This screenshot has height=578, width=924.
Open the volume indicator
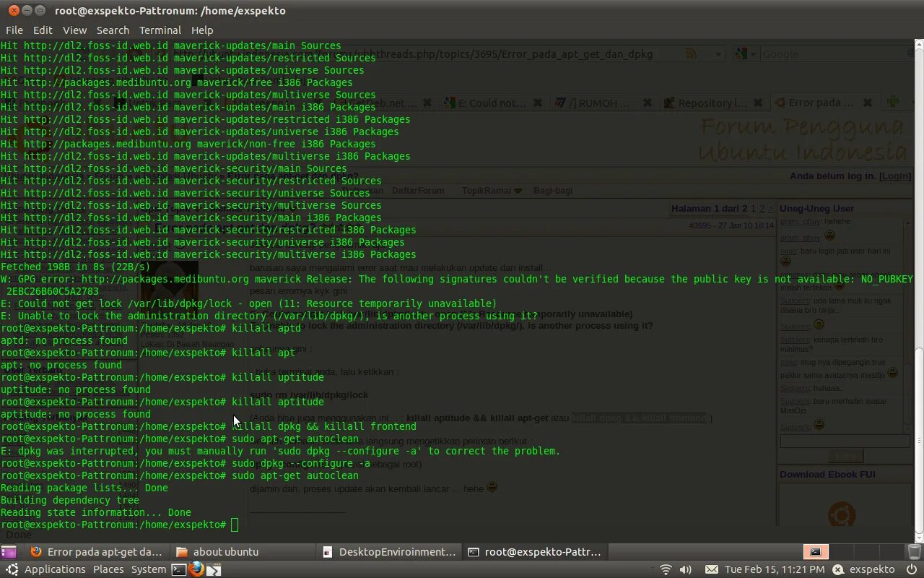coord(686,569)
